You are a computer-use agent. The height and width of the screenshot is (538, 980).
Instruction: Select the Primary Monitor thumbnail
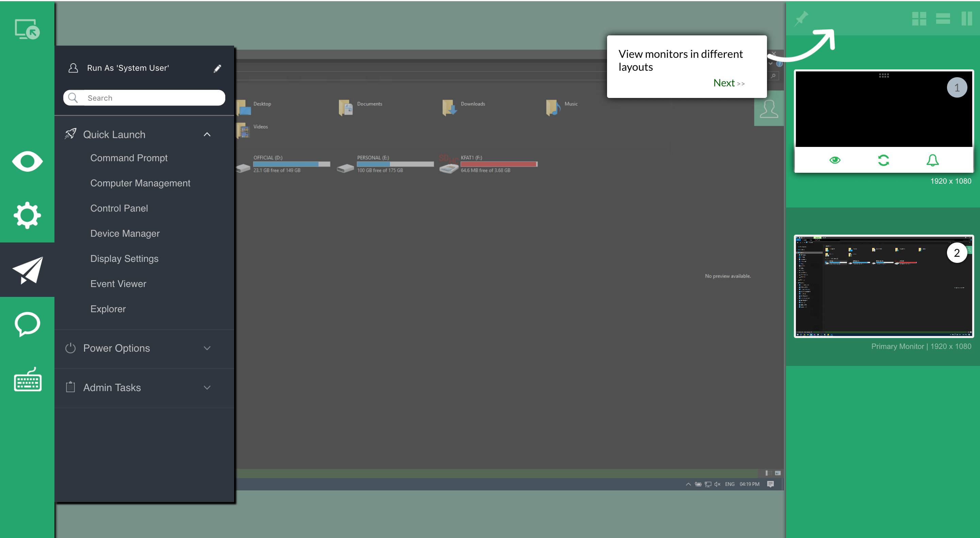(883, 286)
